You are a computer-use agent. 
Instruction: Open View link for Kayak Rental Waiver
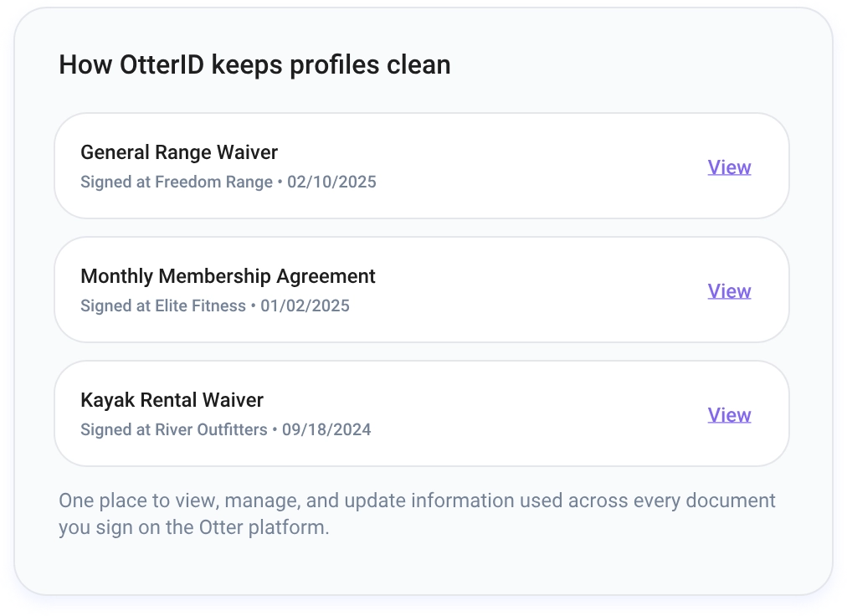[x=729, y=415]
